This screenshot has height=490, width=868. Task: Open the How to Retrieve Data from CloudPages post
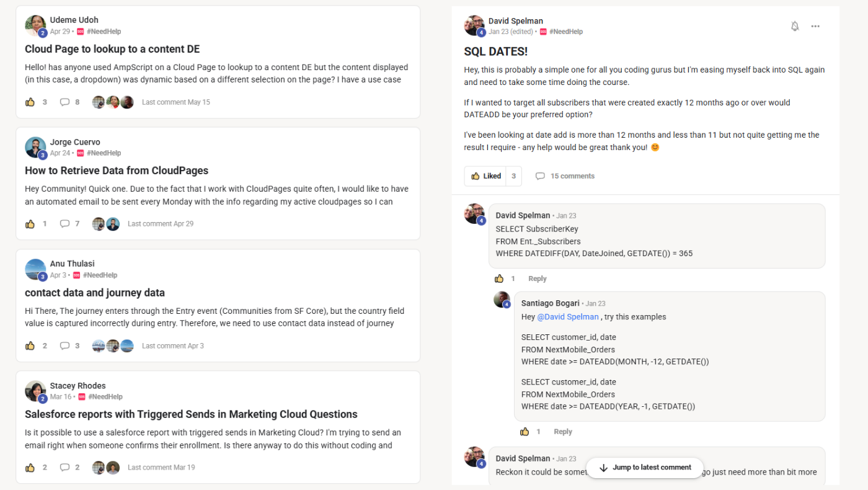[x=117, y=171]
